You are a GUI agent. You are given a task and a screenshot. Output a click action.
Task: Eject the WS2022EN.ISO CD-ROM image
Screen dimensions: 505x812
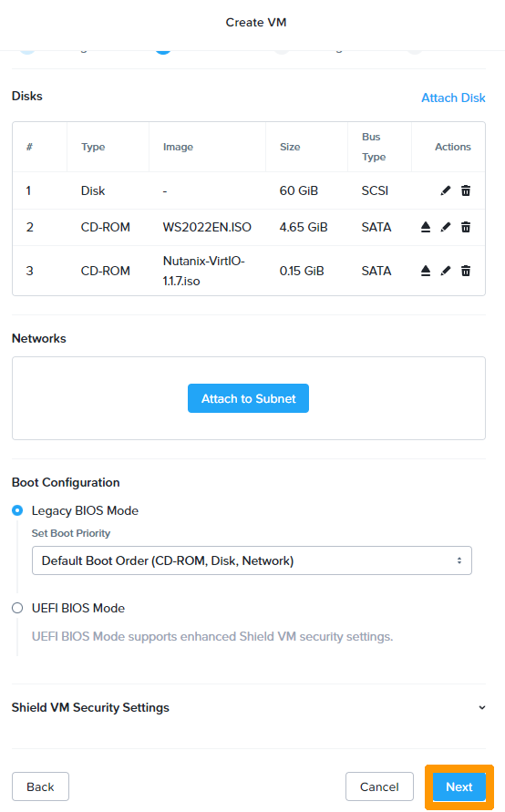tap(425, 227)
